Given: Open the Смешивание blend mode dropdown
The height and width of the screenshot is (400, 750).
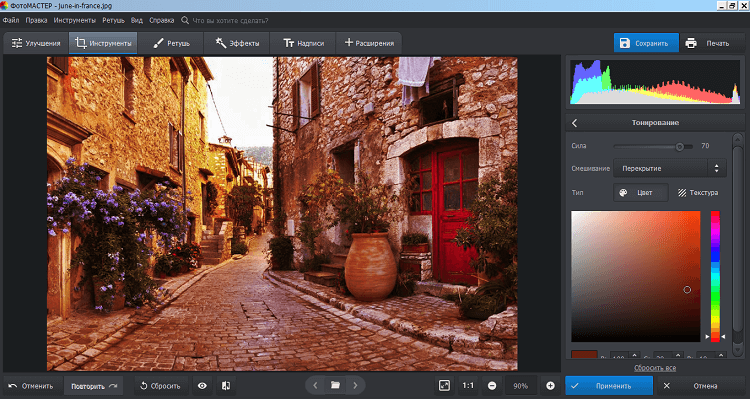Looking at the screenshot, I should coord(668,168).
